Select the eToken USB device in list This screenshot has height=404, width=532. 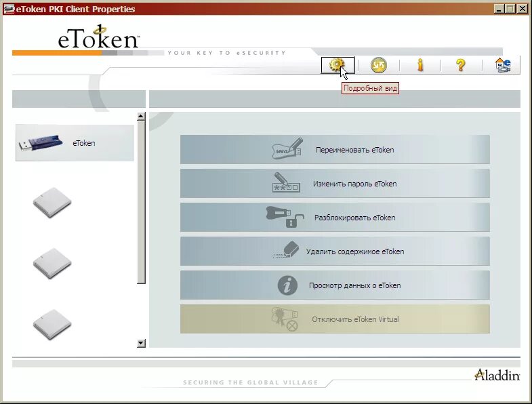tap(75, 143)
